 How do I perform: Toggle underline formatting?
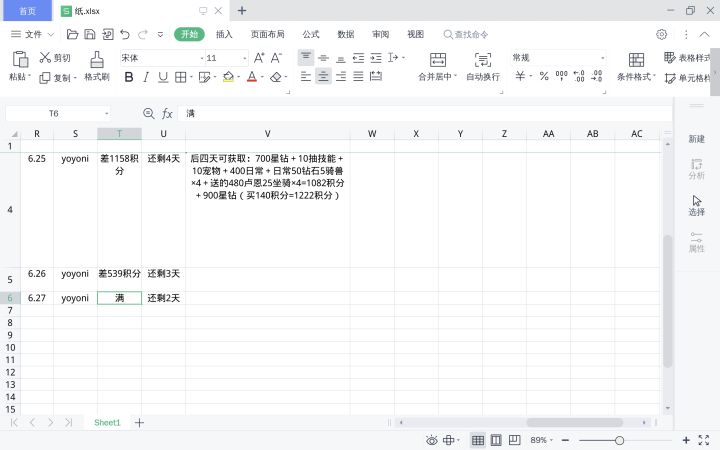pos(163,77)
